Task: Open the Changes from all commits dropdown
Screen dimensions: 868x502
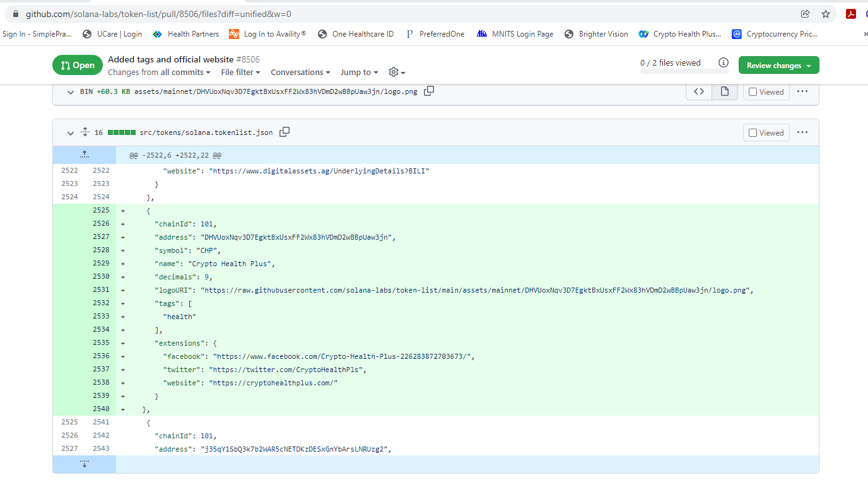Action: (159, 72)
